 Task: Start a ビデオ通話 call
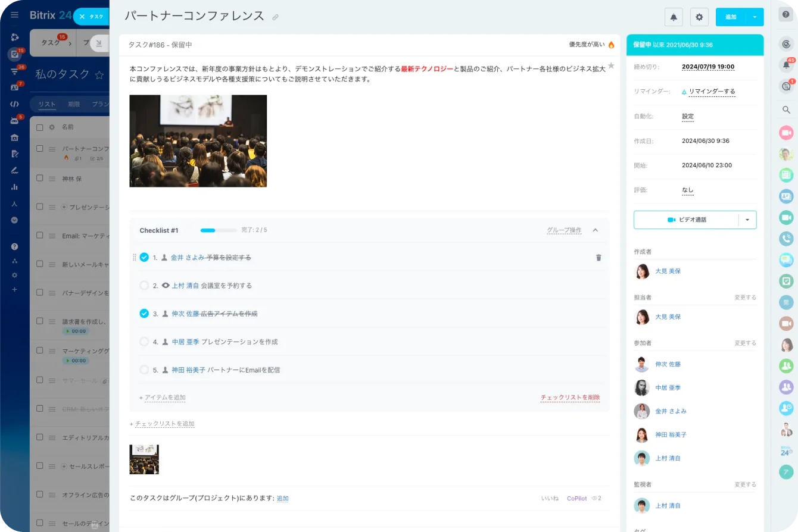tap(687, 220)
